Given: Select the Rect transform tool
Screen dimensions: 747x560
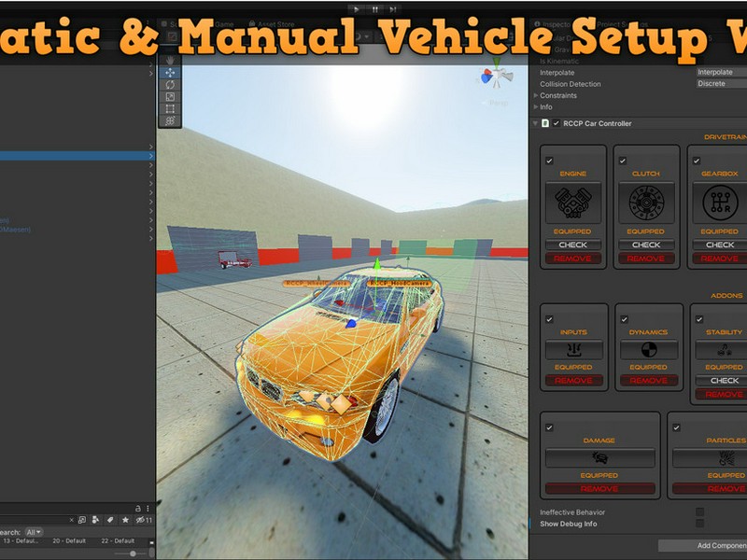Looking at the screenshot, I should coord(170,108).
